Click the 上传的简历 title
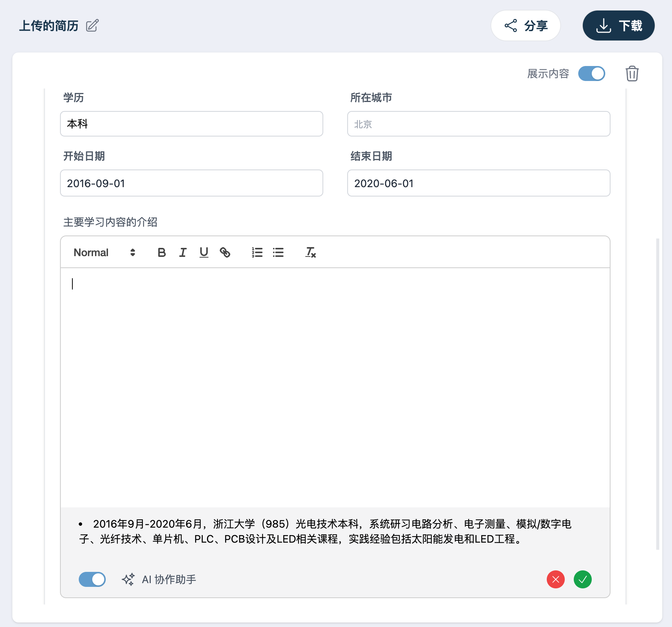The width and height of the screenshot is (672, 627). click(x=49, y=26)
